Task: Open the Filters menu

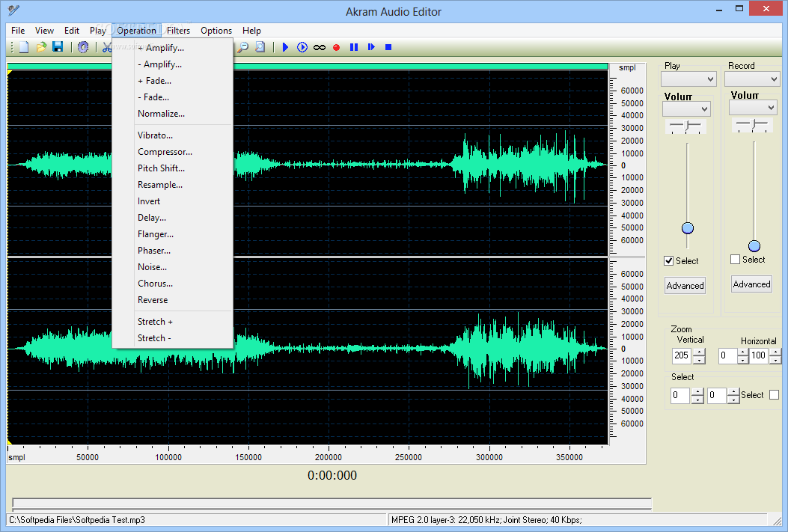Action: pyautogui.click(x=178, y=31)
